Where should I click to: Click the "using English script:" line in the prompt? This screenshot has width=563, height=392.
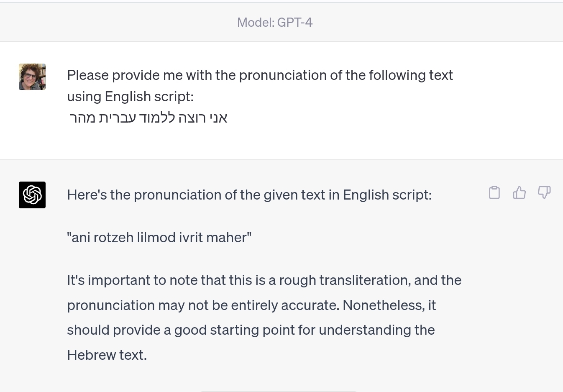pos(131,97)
